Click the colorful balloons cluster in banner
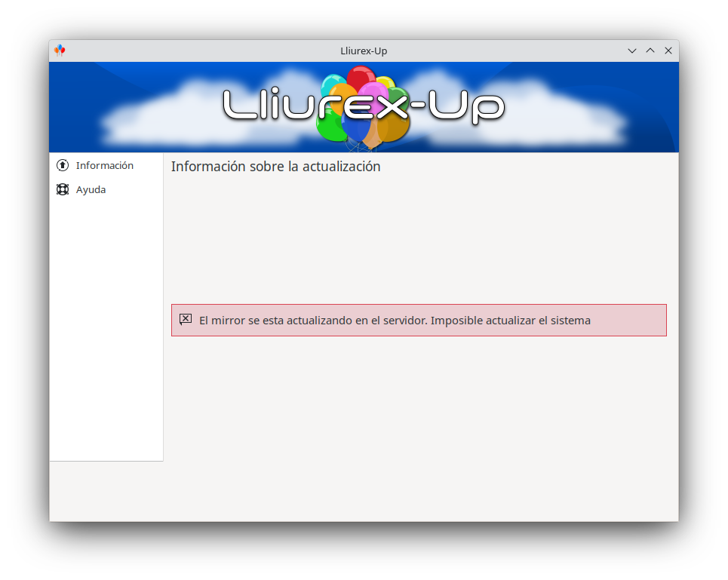728x580 pixels. point(363,108)
